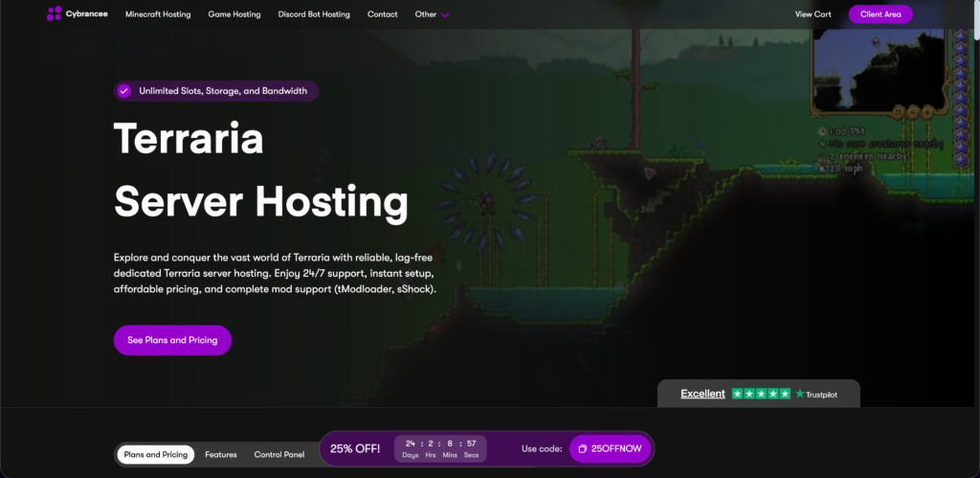Click the green Trustpilot star rating
The height and width of the screenshot is (478, 980).
point(761,394)
